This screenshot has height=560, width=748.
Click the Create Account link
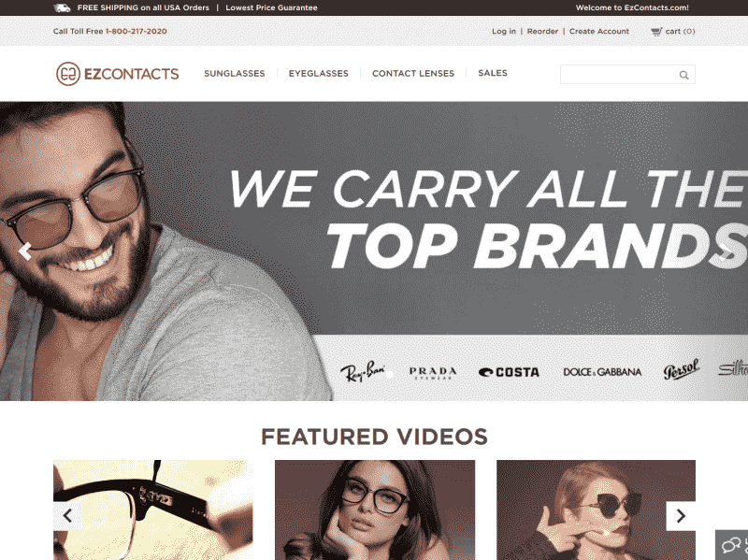(599, 32)
